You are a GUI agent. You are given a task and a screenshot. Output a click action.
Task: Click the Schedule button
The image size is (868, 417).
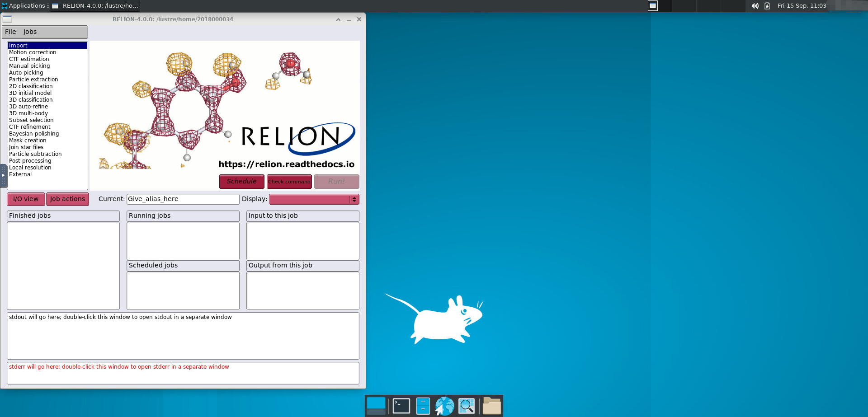coord(241,182)
